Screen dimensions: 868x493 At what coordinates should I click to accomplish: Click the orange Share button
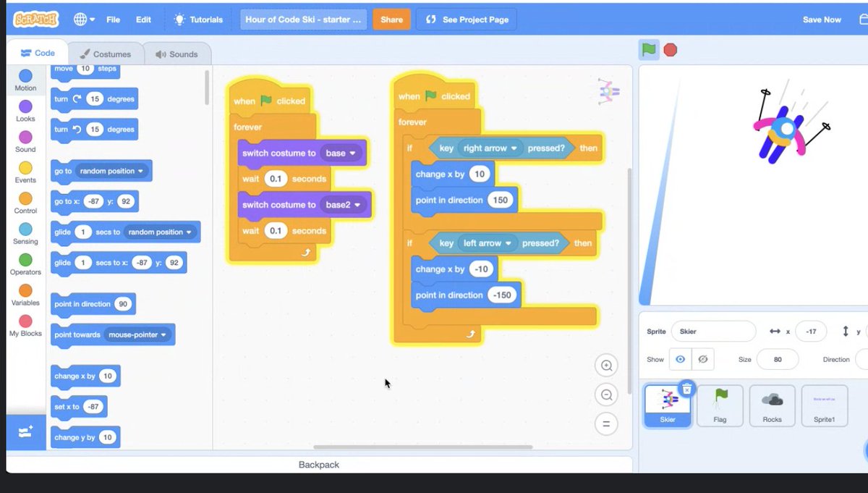pos(391,20)
